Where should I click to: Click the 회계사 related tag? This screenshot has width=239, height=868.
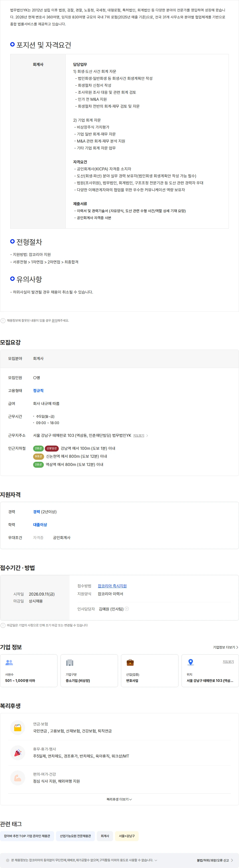[x=105, y=836]
